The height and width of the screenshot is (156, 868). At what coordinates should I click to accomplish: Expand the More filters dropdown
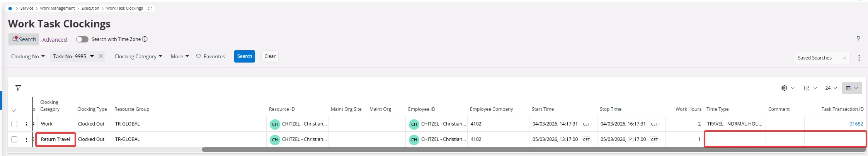[x=180, y=56]
